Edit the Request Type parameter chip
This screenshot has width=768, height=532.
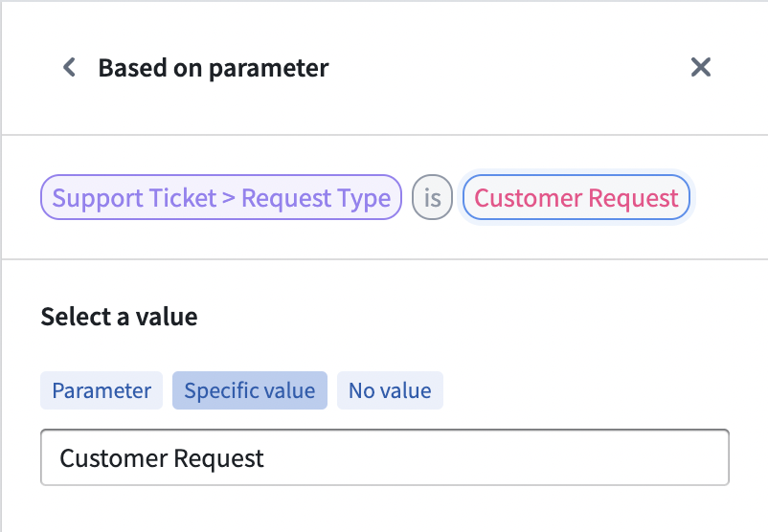tap(221, 197)
